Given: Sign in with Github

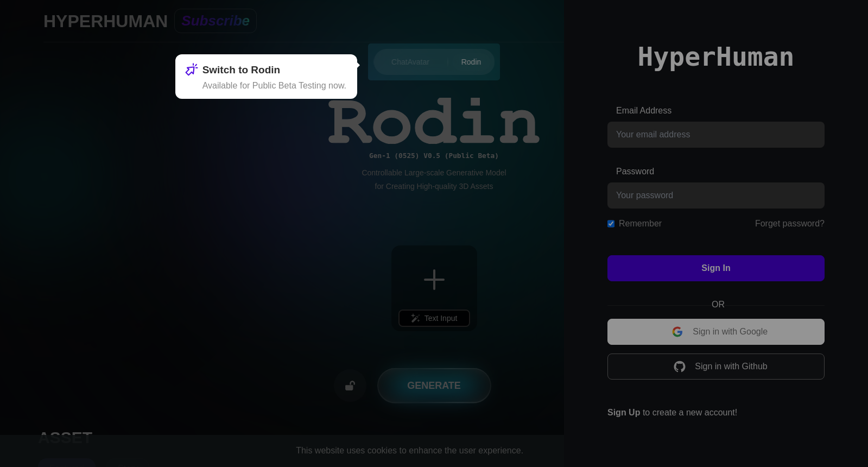Looking at the screenshot, I should pos(716,367).
